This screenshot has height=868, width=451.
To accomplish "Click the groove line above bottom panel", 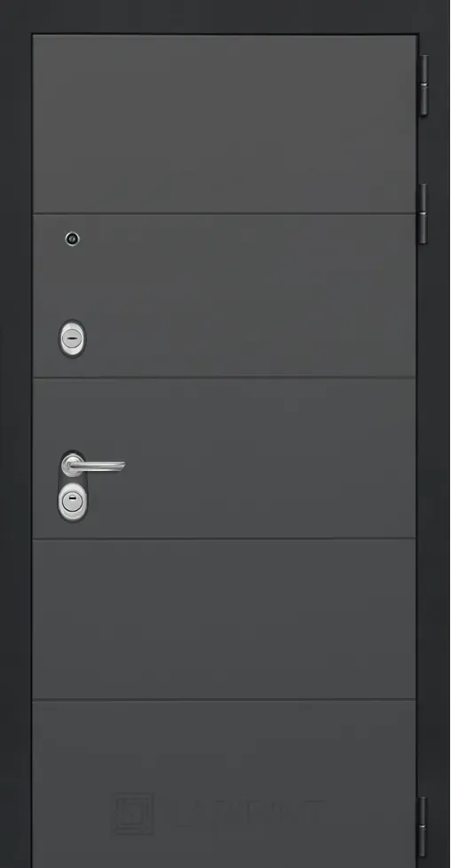I will 224,700.
